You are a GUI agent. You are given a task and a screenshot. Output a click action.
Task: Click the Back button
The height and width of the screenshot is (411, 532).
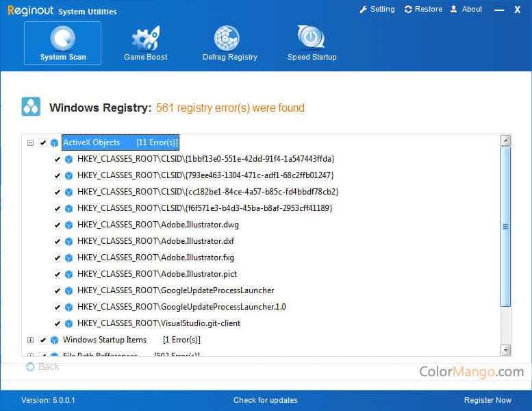42,367
